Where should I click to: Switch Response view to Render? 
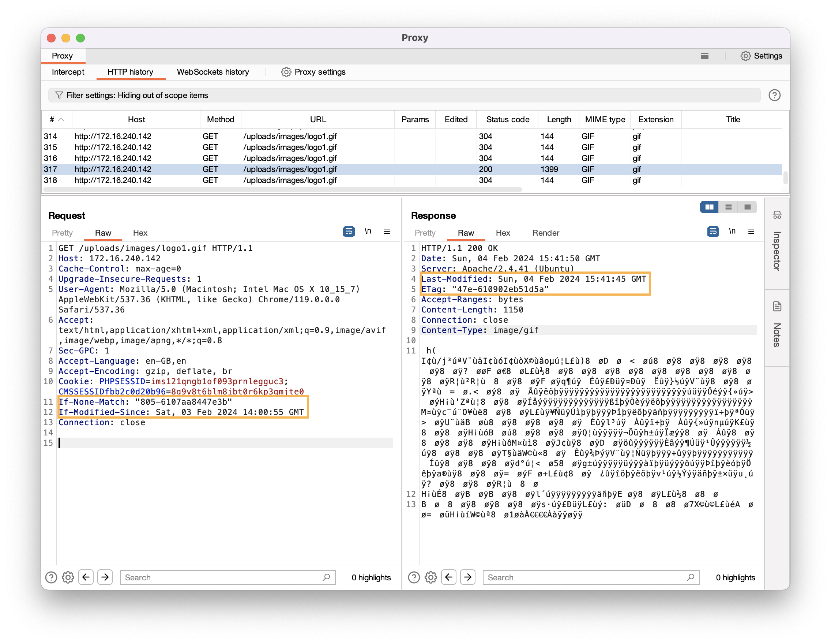[x=546, y=233]
